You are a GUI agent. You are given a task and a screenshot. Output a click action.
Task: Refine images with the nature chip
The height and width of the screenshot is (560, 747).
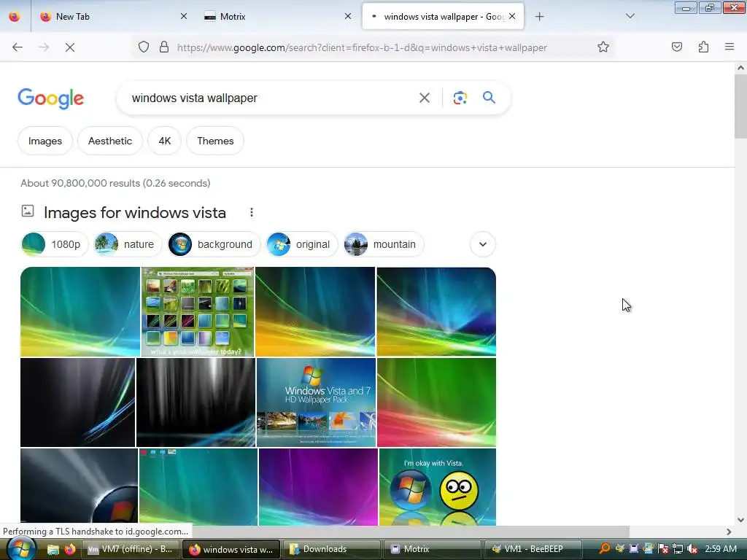coord(128,244)
